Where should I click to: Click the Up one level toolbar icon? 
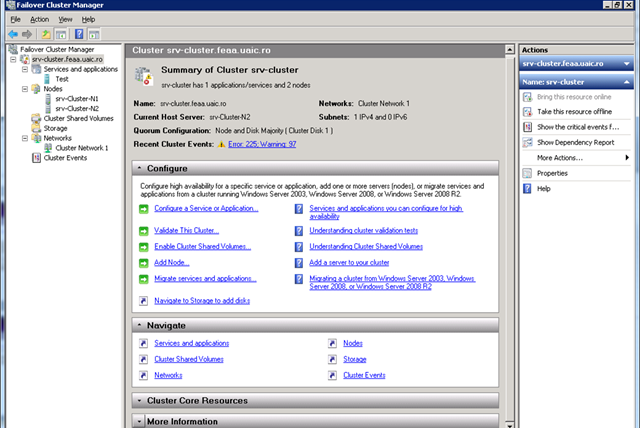coord(46,34)
